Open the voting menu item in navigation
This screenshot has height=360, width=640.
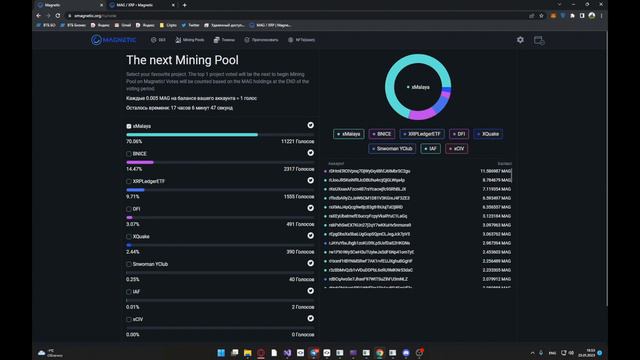(x=261, y=40)
